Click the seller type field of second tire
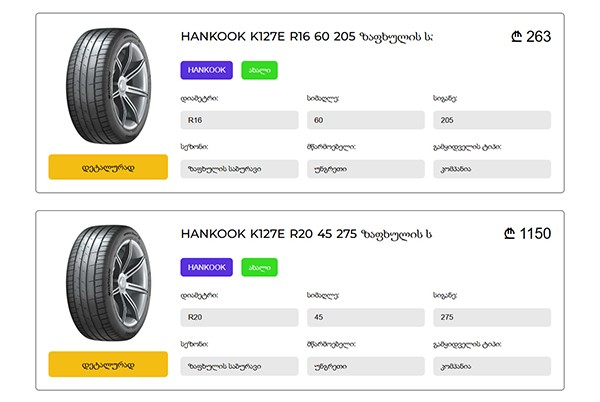 492,366
